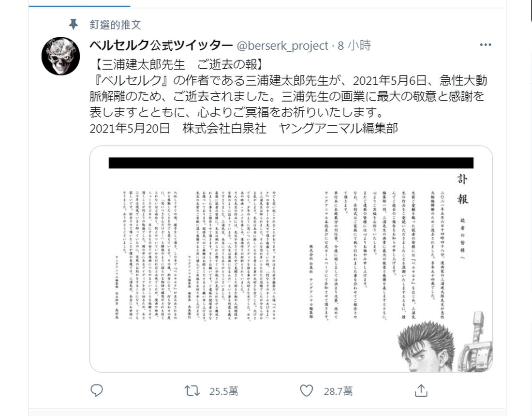The image size is (532, 416).
Task: Click the pinned tweet pushpin icon
Action: pos(73,24)
